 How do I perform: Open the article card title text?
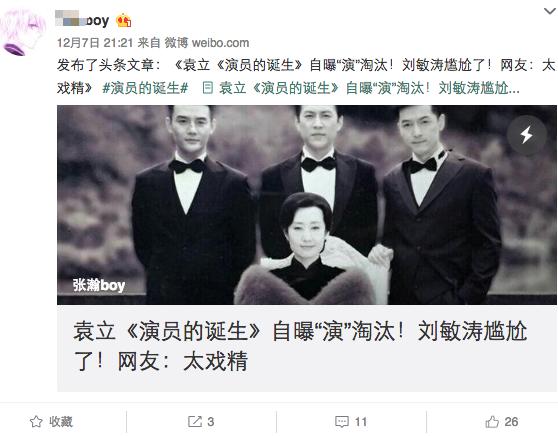300,346
